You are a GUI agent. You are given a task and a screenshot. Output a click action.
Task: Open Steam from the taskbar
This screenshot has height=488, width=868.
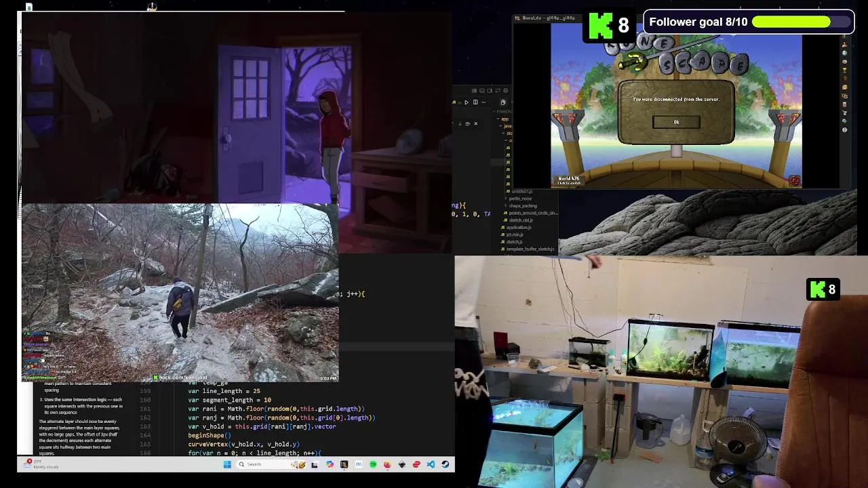pyautogui.click(x=446, y=464)
